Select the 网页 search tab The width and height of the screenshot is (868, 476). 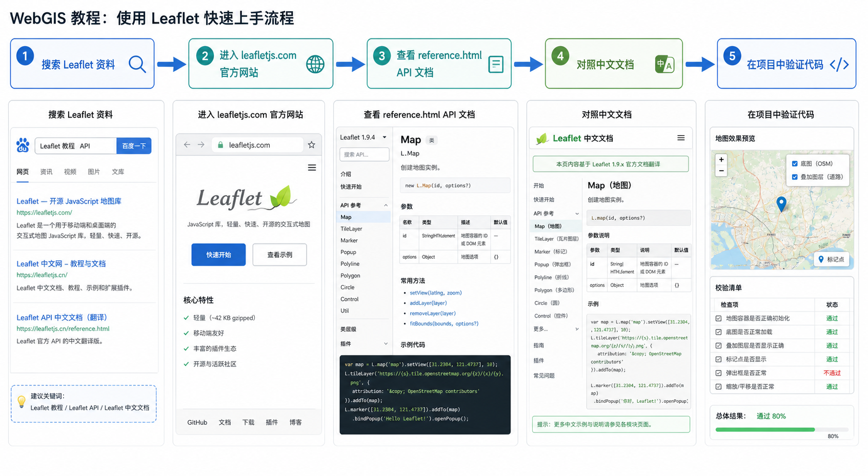coord(23,172)
